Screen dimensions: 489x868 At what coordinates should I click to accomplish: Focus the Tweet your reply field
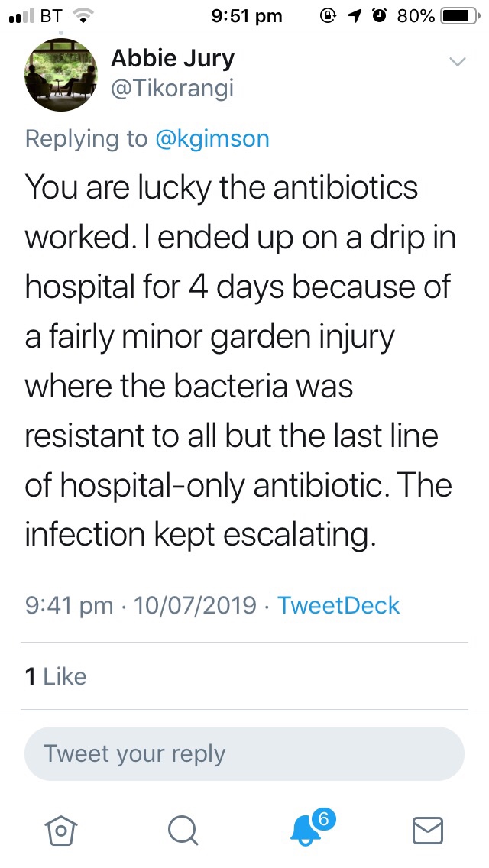(x=244, y=753)
